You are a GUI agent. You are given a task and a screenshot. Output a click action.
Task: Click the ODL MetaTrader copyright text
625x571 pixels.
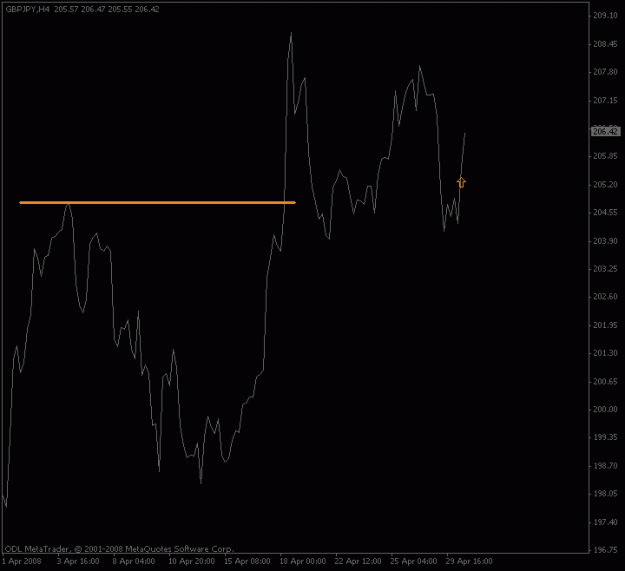pos(119,549)
